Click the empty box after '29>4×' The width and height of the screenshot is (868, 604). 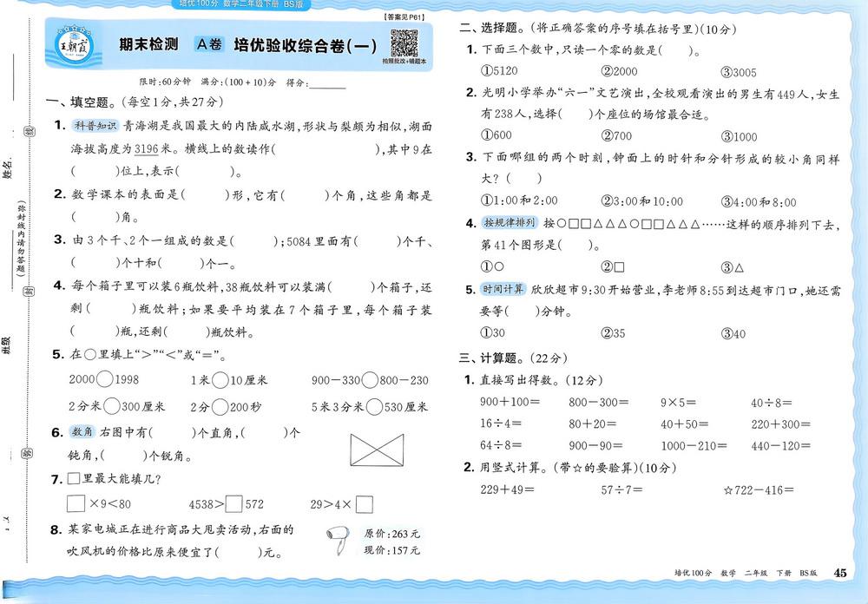click(365, 504)
